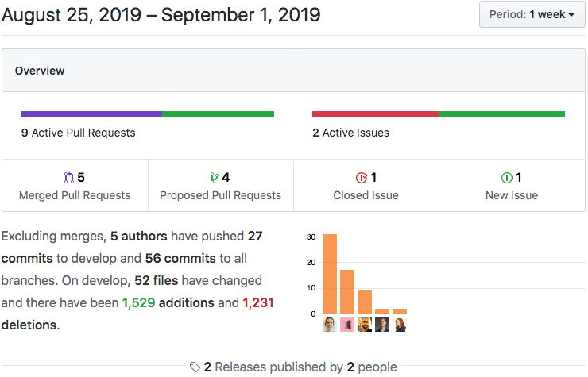Image resolution: width=588 pixels, height=377 pixels.
Task: Open 4 Proposed Pull Requests
Action: 221,186
